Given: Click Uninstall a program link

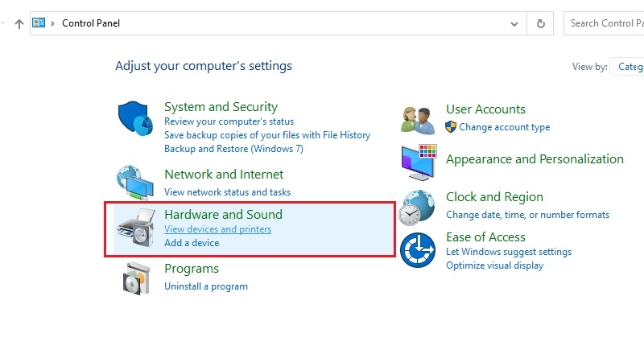Looking at the screenshot, I should pos(206,286).
